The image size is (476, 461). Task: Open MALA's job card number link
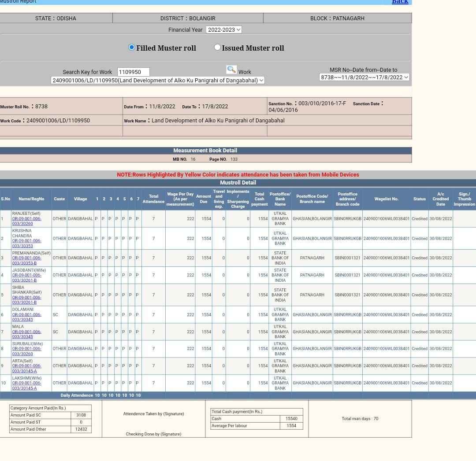pos(27,334)
